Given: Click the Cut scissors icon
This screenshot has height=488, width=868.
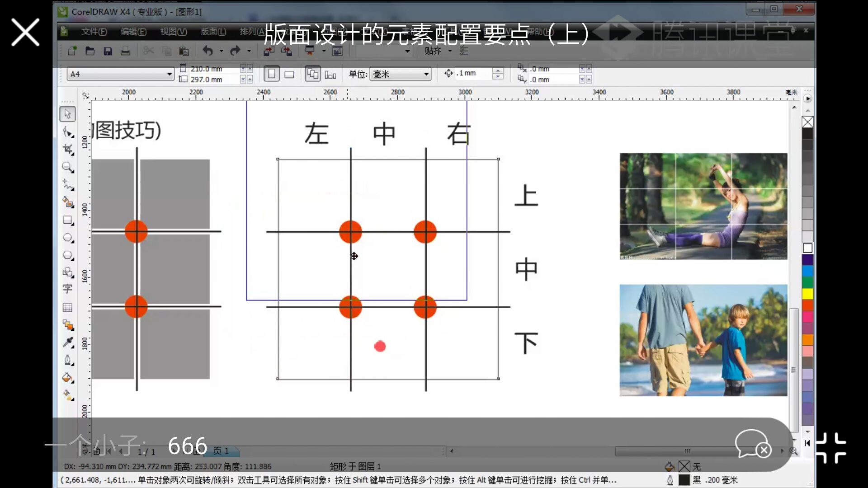Looking at the screenshot, I should (148, 51).
